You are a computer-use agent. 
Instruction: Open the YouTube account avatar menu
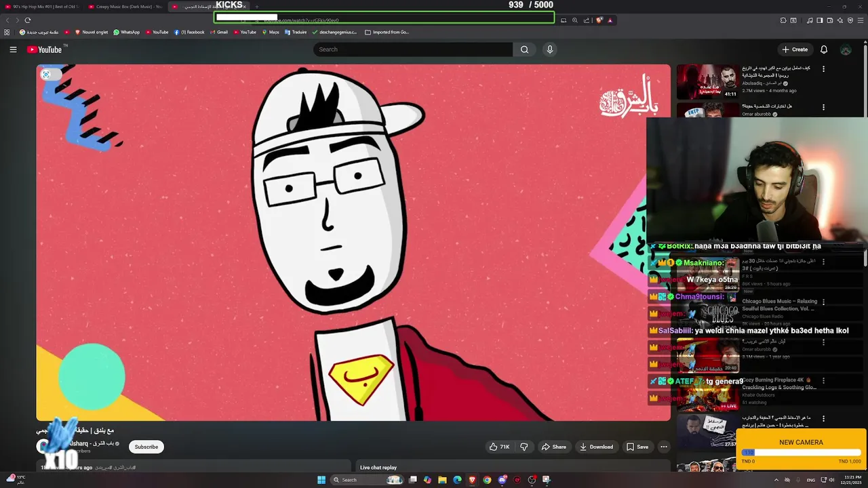pyautogui.click(x=846, y=49)
